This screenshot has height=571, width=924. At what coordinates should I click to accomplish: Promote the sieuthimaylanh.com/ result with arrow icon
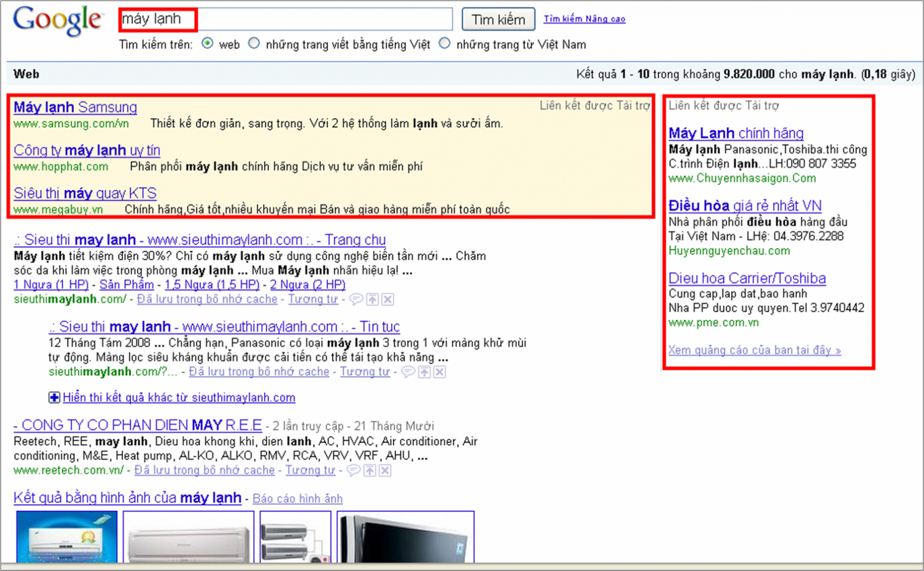(372, 299)
